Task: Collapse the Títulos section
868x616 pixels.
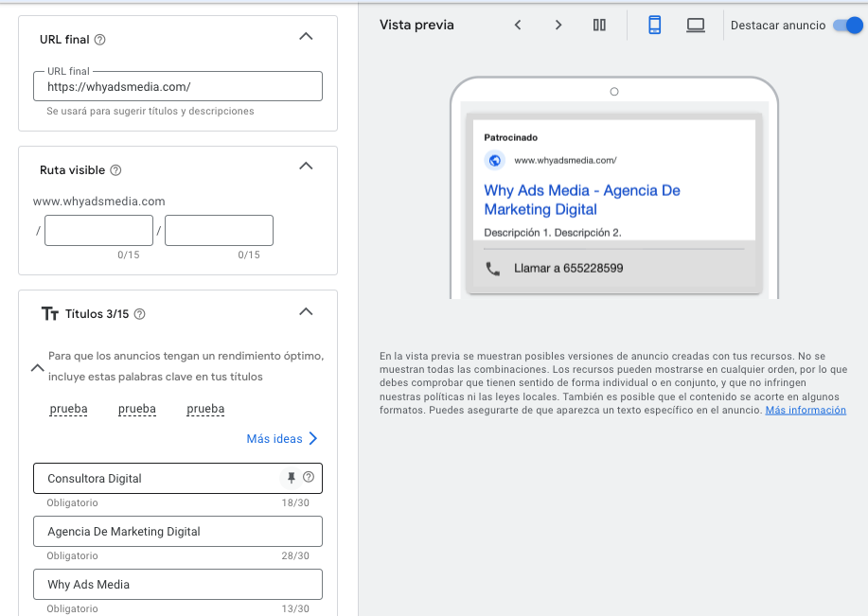Action: (x=305, y=311)
